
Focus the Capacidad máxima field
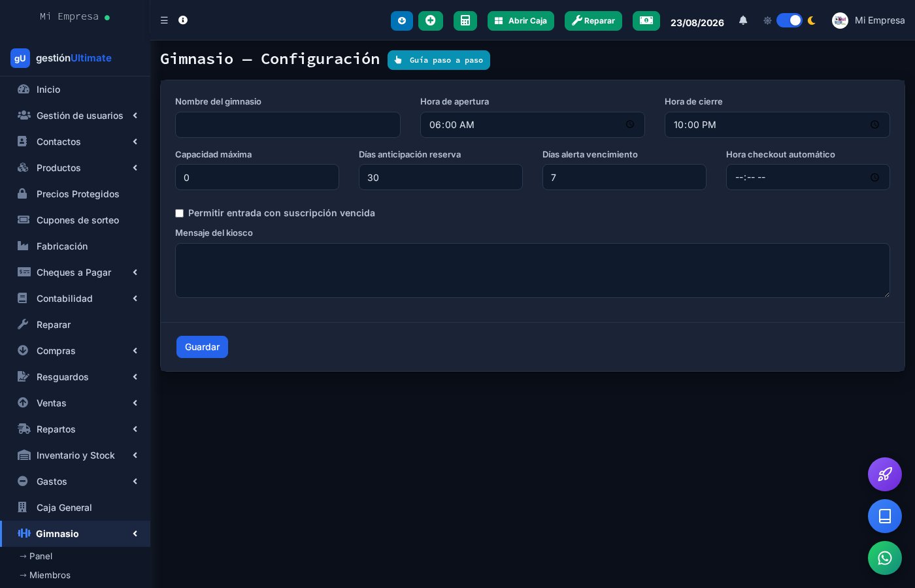pyautogui.click(x=257, y=177)
